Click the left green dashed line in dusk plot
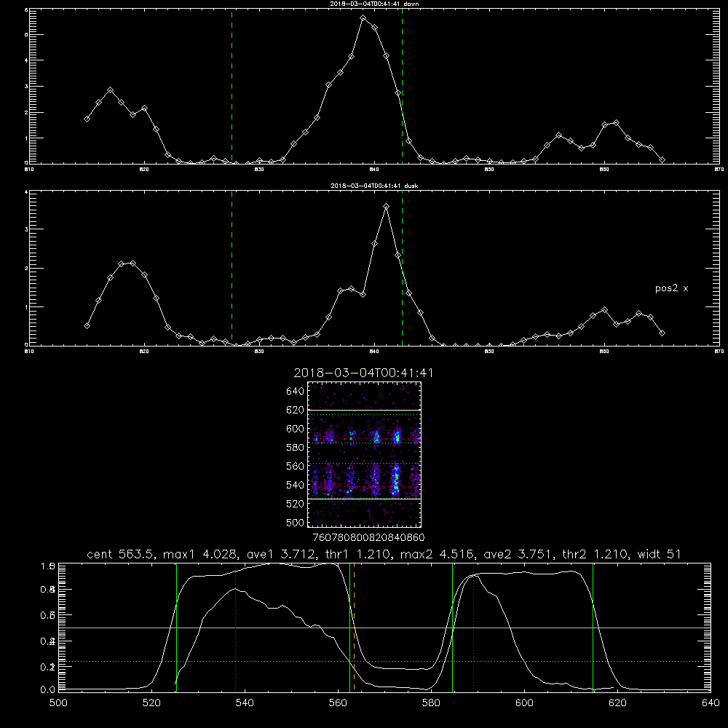The height and width of the screenshot is (728, 728). pos(232,269)
